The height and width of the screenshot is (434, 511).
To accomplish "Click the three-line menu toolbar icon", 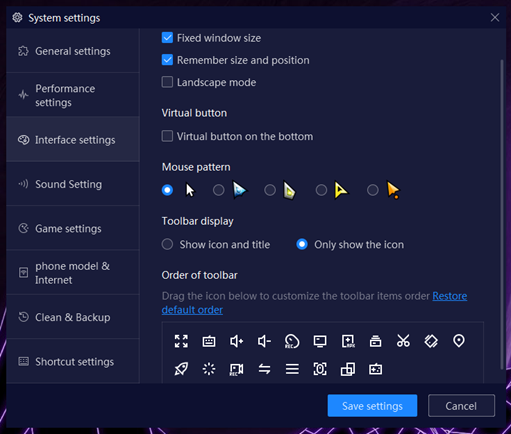I will (x=292, y=369).
